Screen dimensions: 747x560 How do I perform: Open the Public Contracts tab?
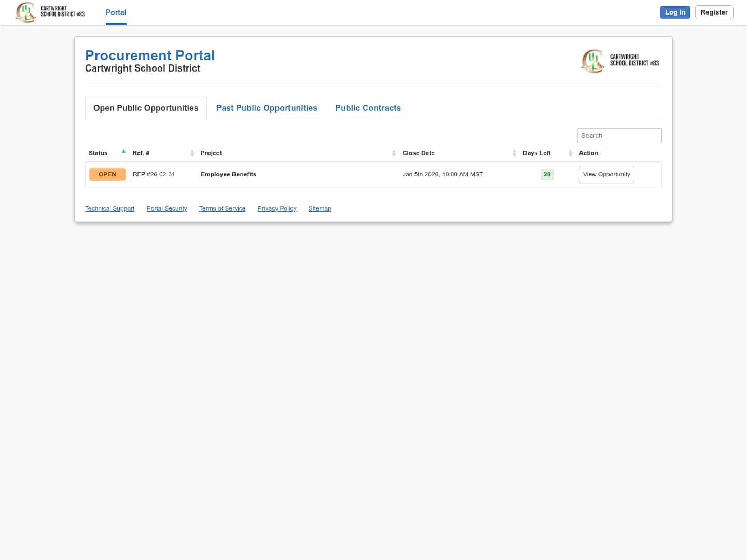pos(368,108)
